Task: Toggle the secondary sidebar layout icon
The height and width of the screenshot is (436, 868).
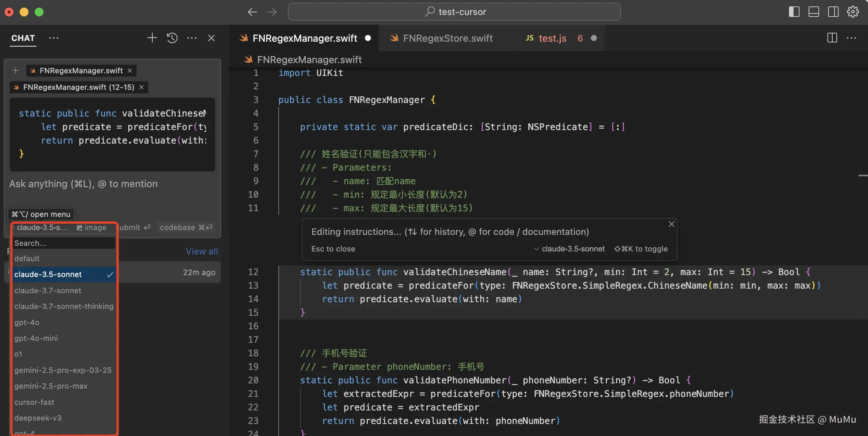Action: tap(833, 12)
